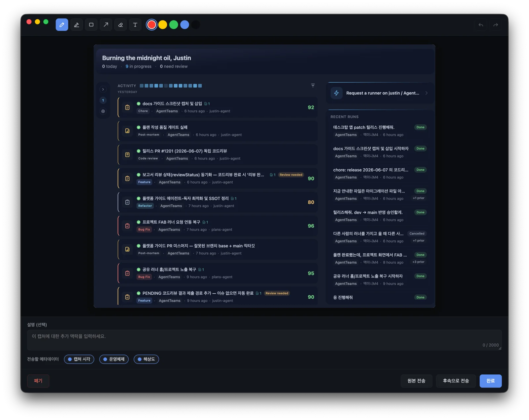This screenshot has height=420, width=529.
Task: Click the score 92
Action: [x=311, y=107]
